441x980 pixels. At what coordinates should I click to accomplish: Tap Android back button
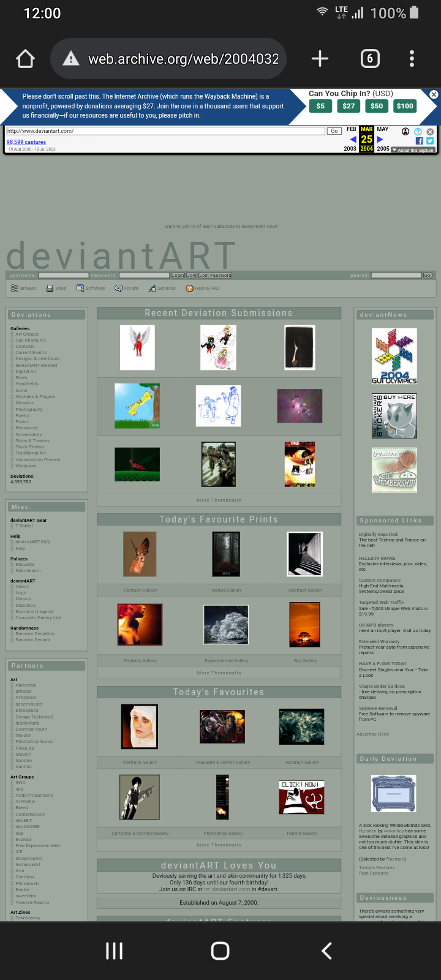[x=326, y=951]
